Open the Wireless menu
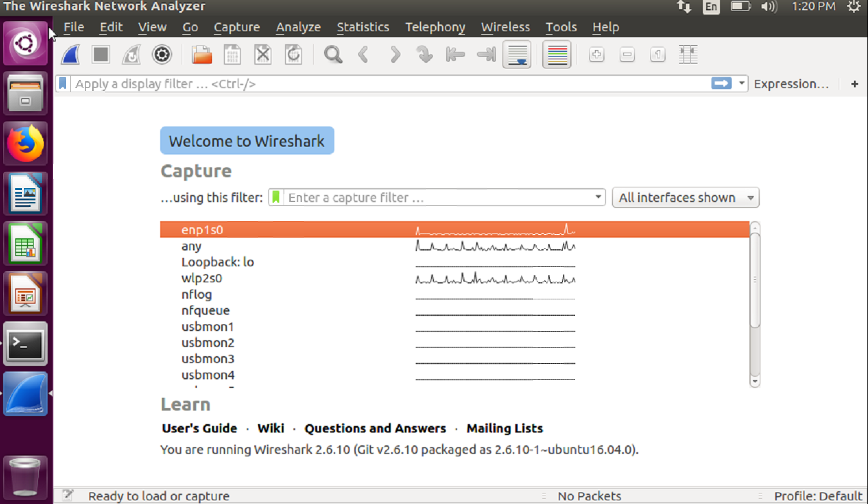This screenshot has width=868, height=504. click(x=506, y=27)
